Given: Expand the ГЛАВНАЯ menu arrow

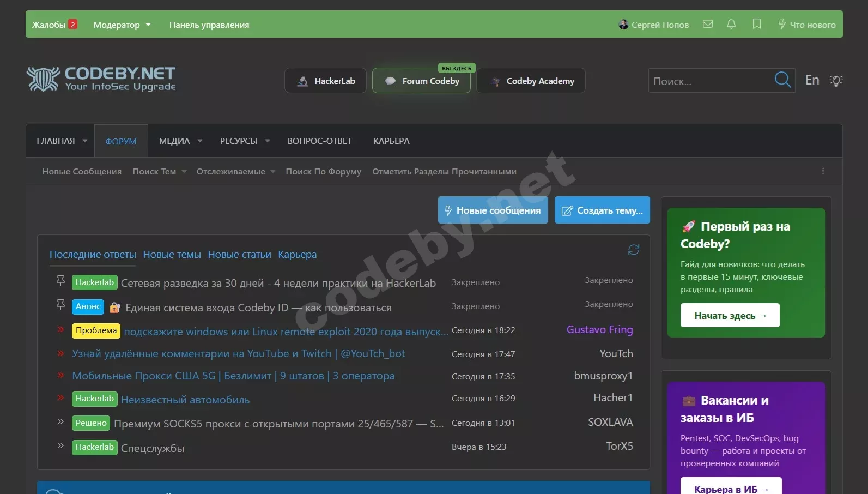Looking at the screenshot, I should pos(85,141).
